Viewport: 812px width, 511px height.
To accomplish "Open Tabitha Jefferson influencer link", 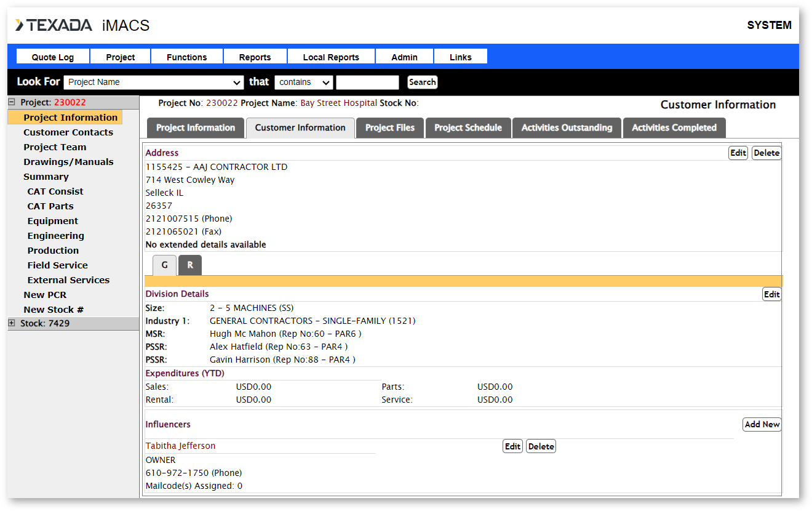I will point(180,446).
